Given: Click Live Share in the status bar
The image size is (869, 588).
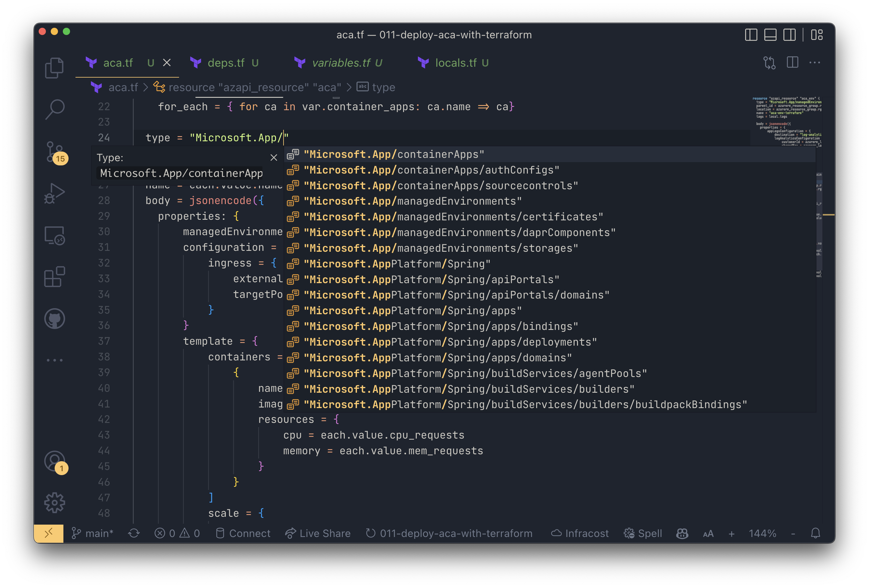Looking at the screenshot, I should coord(318,533).
